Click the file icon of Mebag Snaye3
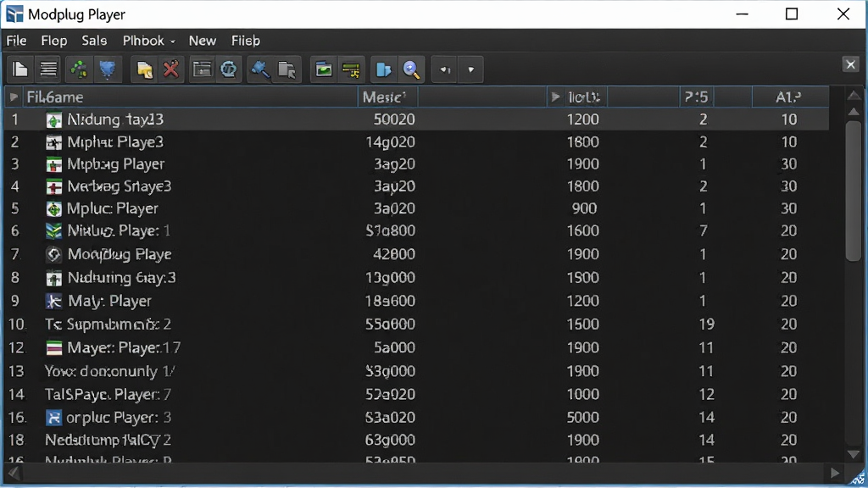 [x=53, y=187]
